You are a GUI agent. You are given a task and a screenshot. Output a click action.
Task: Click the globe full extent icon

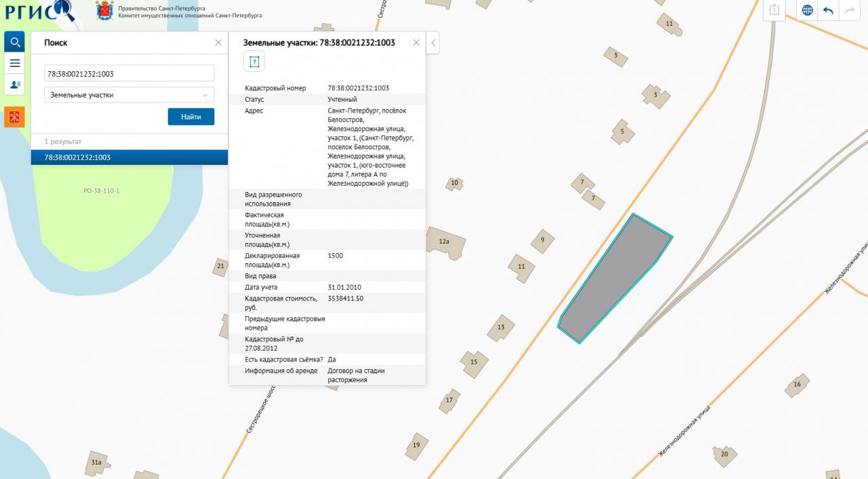click(x=807, y=10)
